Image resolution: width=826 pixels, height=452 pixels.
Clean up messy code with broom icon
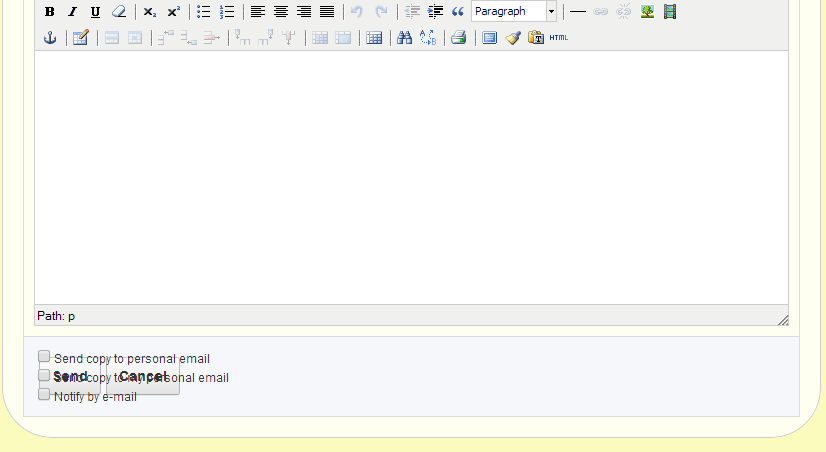pyautogui.click(x=513, y=37)
